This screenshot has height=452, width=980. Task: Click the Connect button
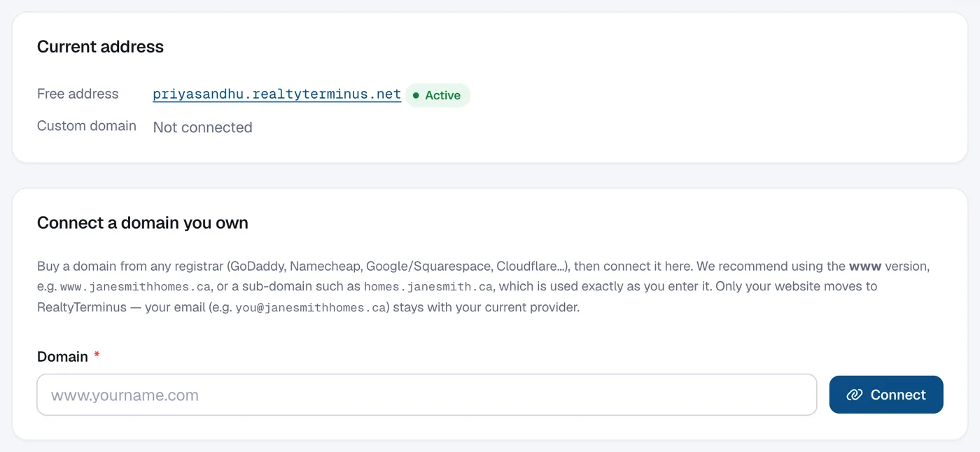pos(886,395)
